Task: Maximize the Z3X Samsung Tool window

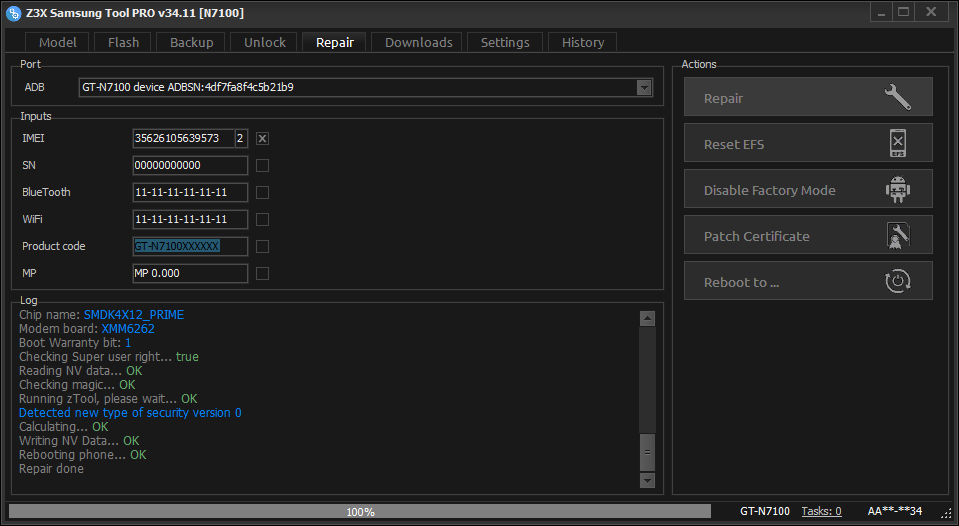Action: [x=903, y=12]
